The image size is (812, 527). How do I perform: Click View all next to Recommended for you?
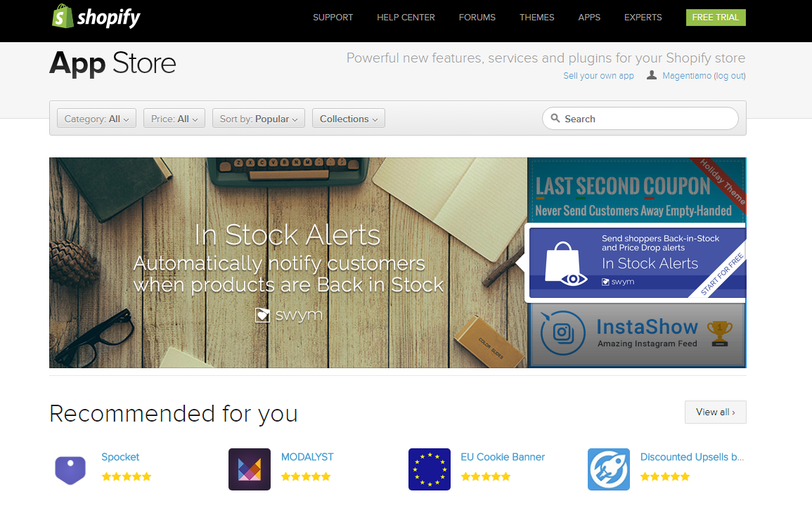pos(715,412)
